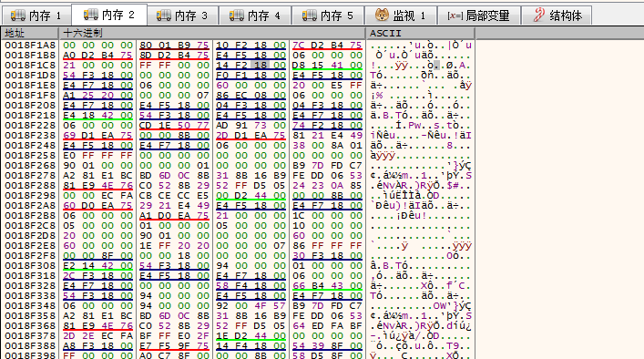Image resolution: width=644 pixels, height=359 pixels.
Task: Click hex value E4 18 42 00
Action: [x=97, y=115]
